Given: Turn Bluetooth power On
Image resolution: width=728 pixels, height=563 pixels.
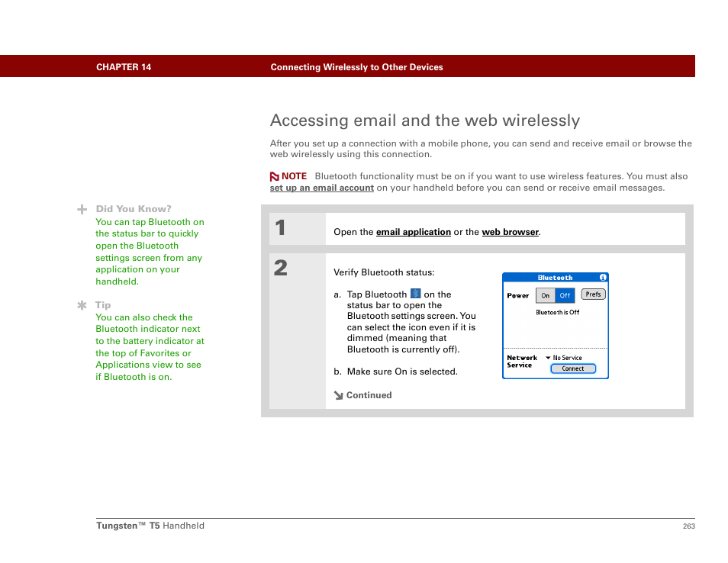Looking at the screenshot, I should point(546,296).
